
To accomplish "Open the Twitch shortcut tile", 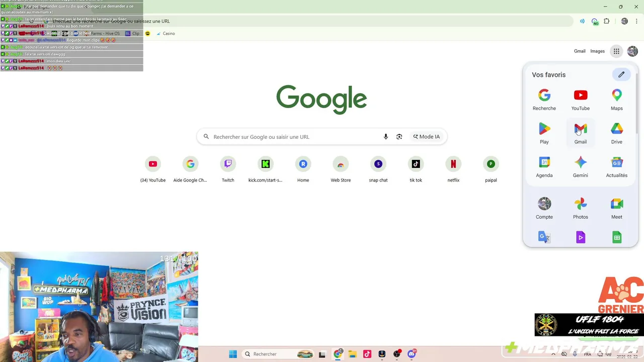I will [228, 169].
